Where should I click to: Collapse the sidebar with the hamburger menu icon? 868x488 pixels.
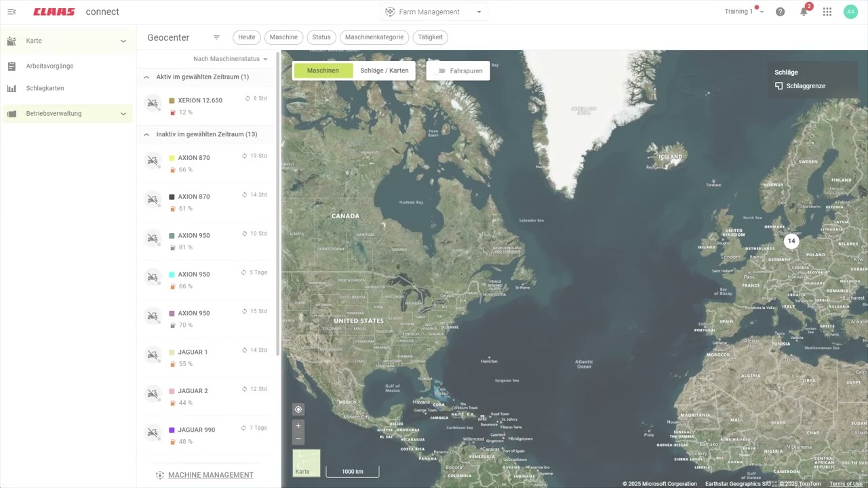point(12,12)
